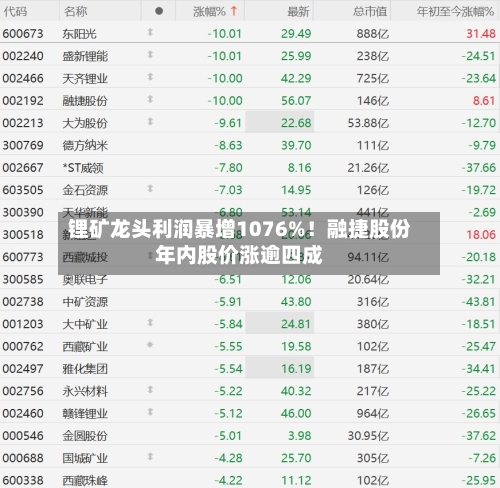This screenshot has height=488, width=500.
Task: Select the 融捷股份 stock name
Action: coord(85,101)
